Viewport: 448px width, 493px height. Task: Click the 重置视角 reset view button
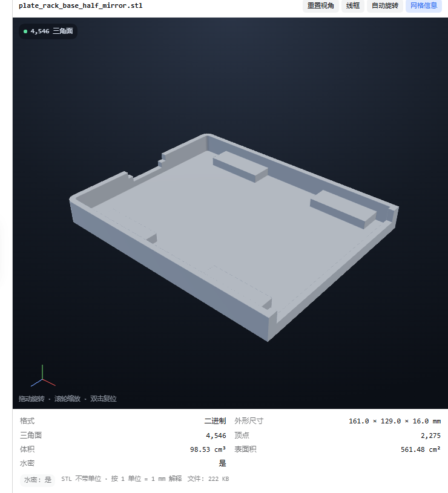[321, 5]
